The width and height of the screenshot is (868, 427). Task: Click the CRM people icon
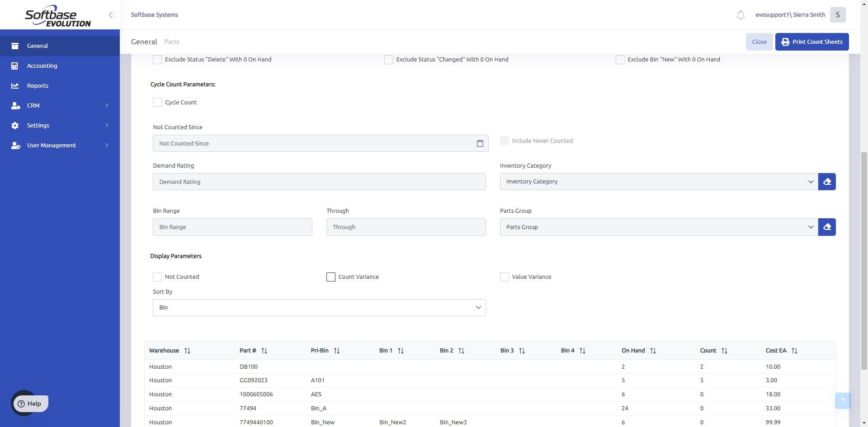15,106
